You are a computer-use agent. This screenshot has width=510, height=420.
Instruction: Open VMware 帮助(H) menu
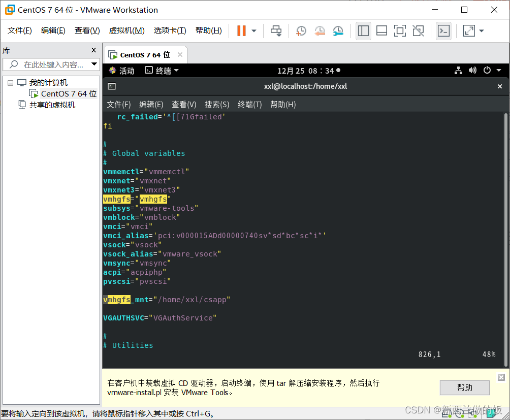[x=208, y=30]
